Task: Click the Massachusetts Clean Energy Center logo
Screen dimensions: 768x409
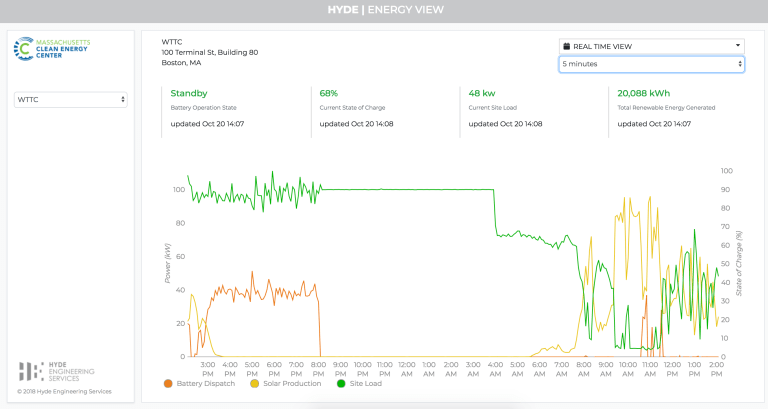Action: coord(51,49)
